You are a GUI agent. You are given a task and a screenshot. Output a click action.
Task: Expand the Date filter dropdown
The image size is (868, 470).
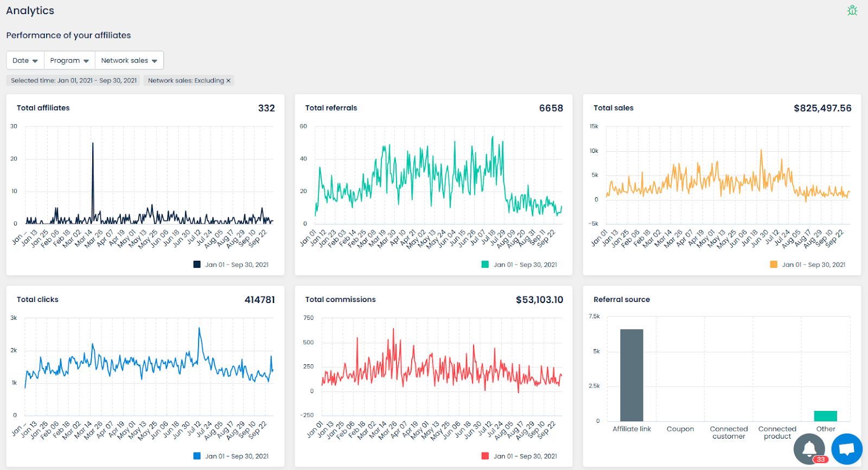coord(25,60)
